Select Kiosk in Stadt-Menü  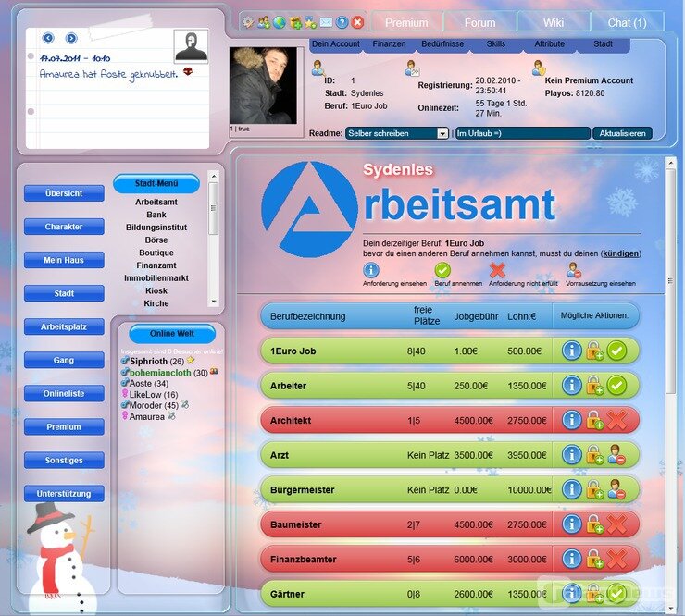[x=156, y=290]
